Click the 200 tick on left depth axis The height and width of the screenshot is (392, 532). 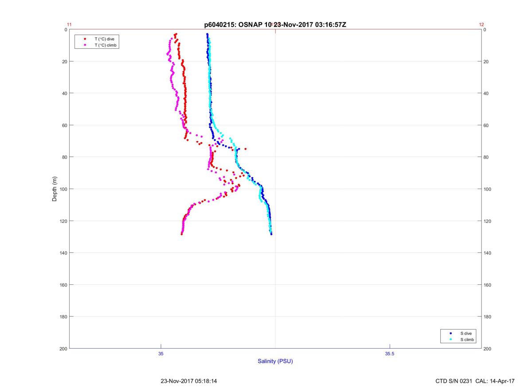[63, 349]
